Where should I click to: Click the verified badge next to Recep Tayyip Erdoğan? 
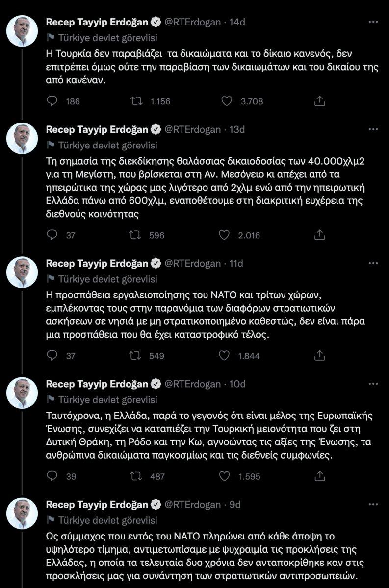(x=156, y=22)
